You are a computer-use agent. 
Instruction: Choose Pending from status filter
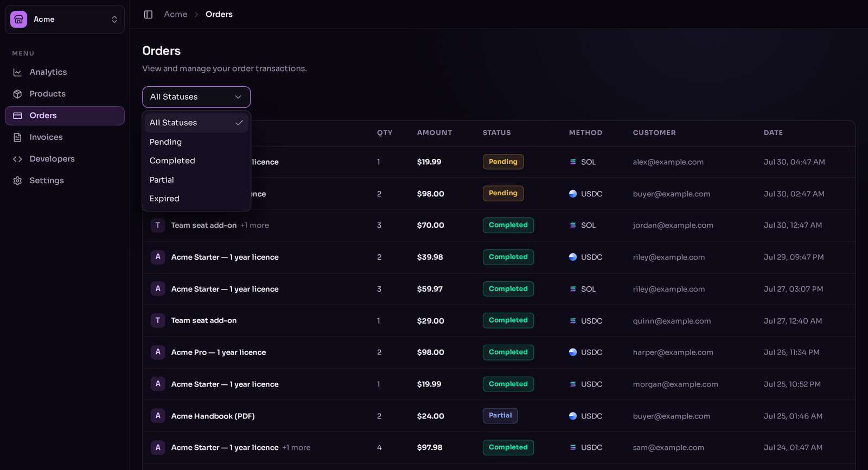click(196, 142)
